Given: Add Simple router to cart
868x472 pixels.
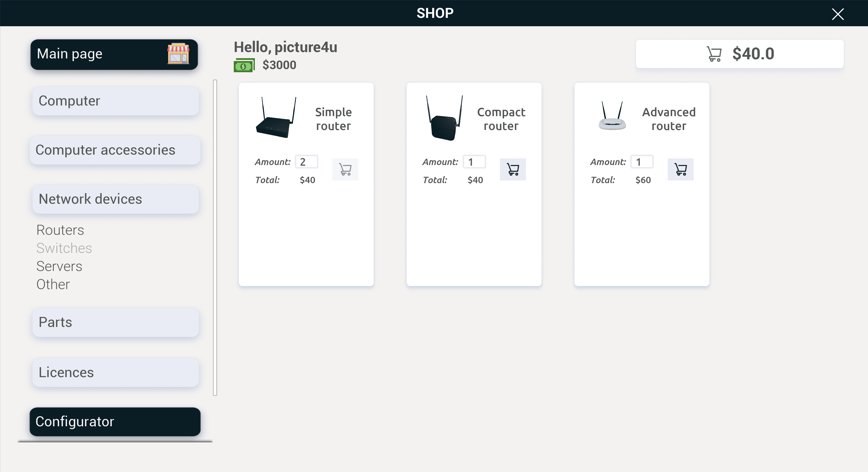Looking at the screenshot, I should tap(345, 169).
